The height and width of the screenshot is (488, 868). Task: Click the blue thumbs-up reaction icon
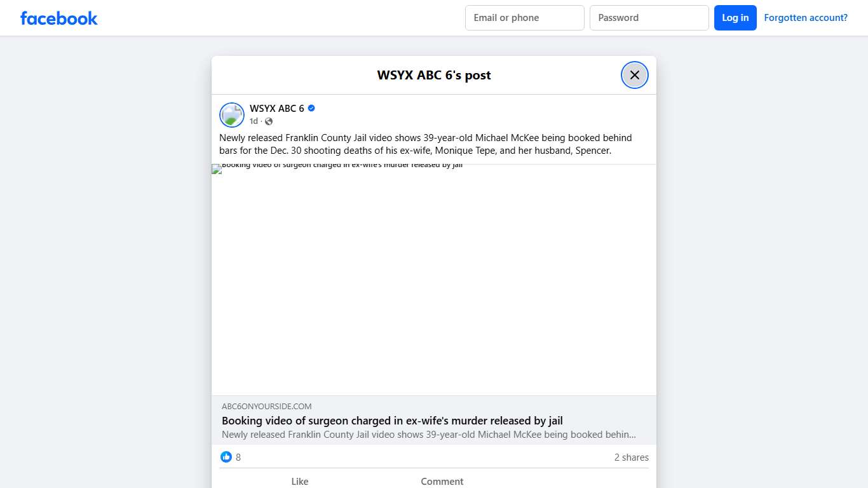pyautogui.click(x=226, y=457)
